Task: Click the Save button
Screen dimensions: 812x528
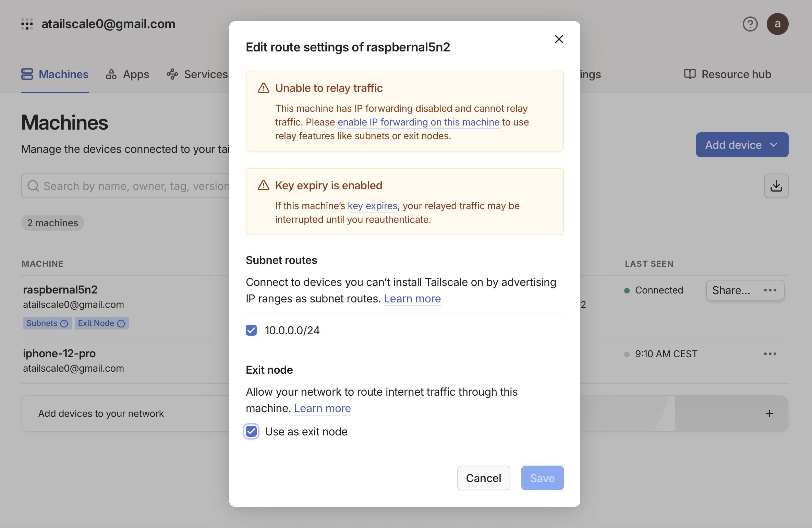Action: 542,478
